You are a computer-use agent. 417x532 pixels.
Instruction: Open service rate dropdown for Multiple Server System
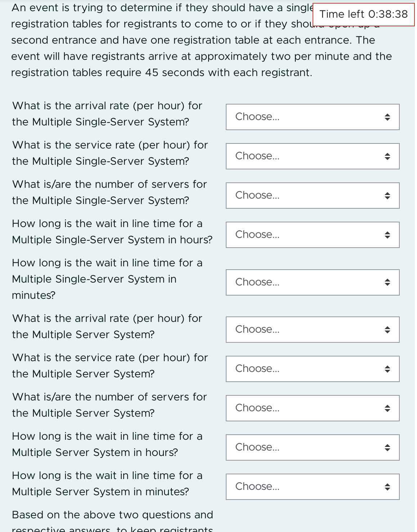point(312,368)
